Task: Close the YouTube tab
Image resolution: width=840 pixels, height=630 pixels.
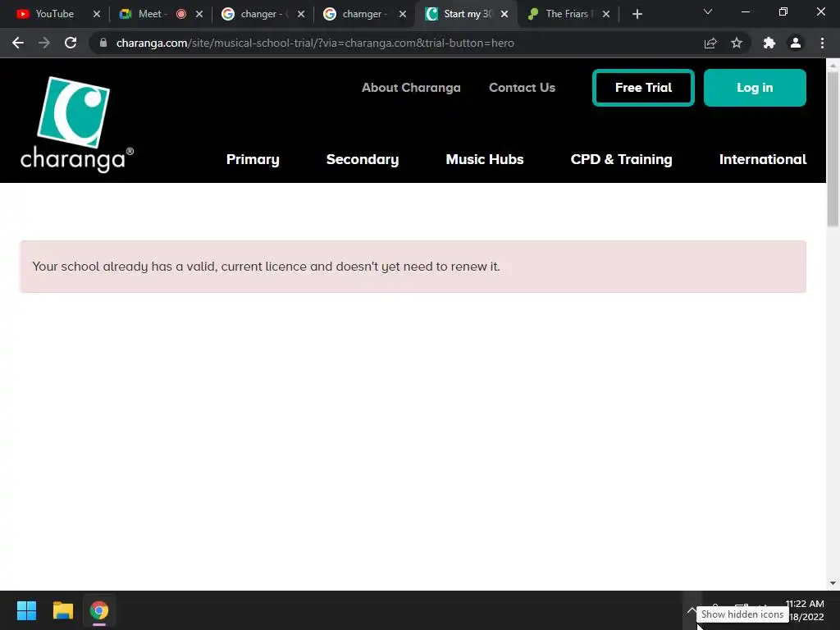Action: [97, 15]
